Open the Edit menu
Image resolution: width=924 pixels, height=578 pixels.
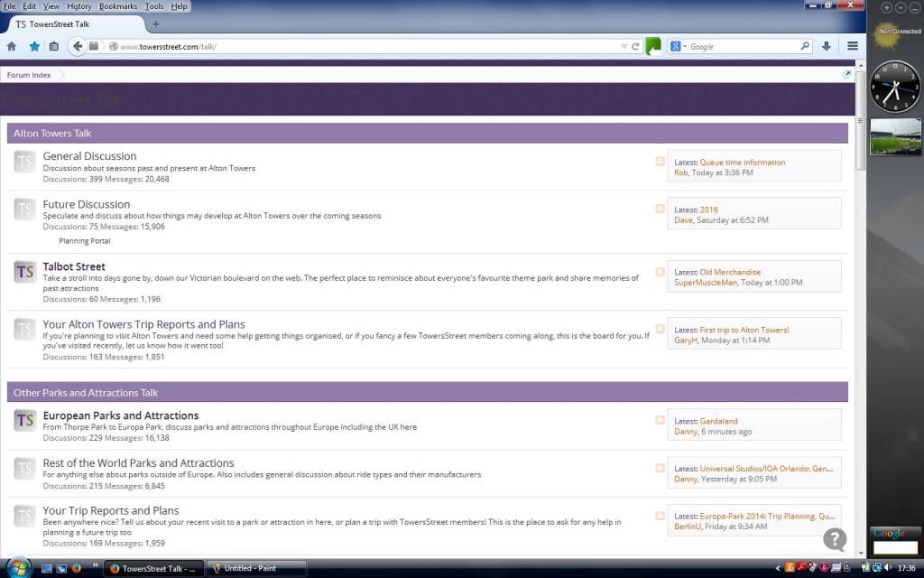(30, 6)
